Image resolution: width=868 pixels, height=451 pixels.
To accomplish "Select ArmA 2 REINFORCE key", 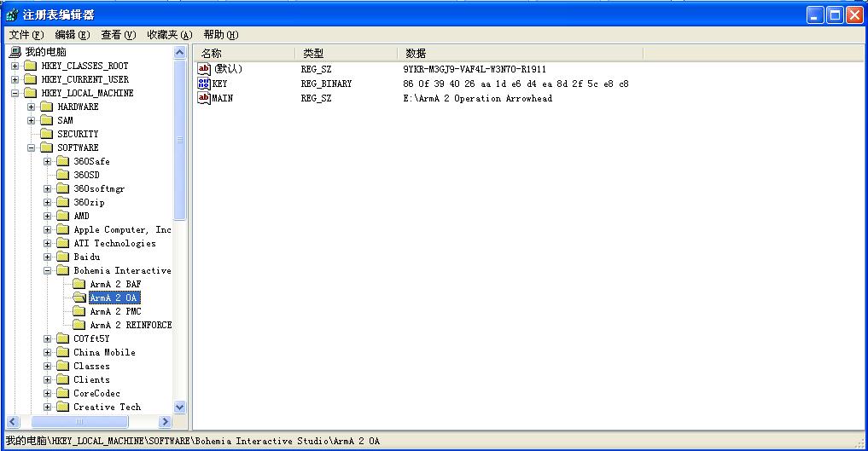I will (x=131, y=325).
